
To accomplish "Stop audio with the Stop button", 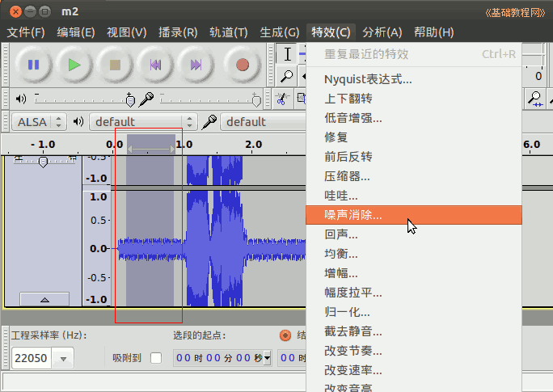I will 116,65.
